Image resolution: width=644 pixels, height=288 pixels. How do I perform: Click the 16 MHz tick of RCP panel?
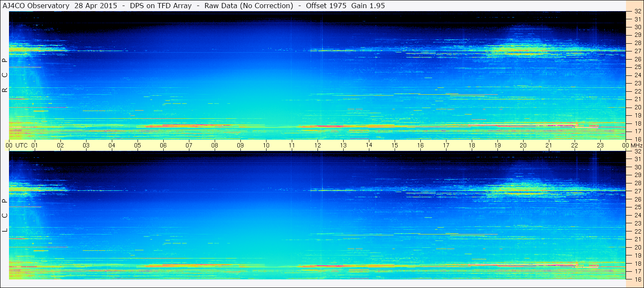point(638,139)
